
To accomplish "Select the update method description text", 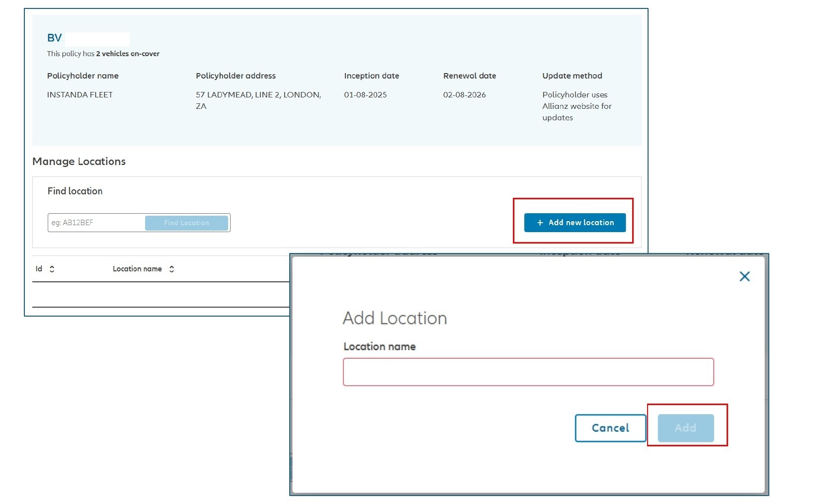I will (576, 106).
